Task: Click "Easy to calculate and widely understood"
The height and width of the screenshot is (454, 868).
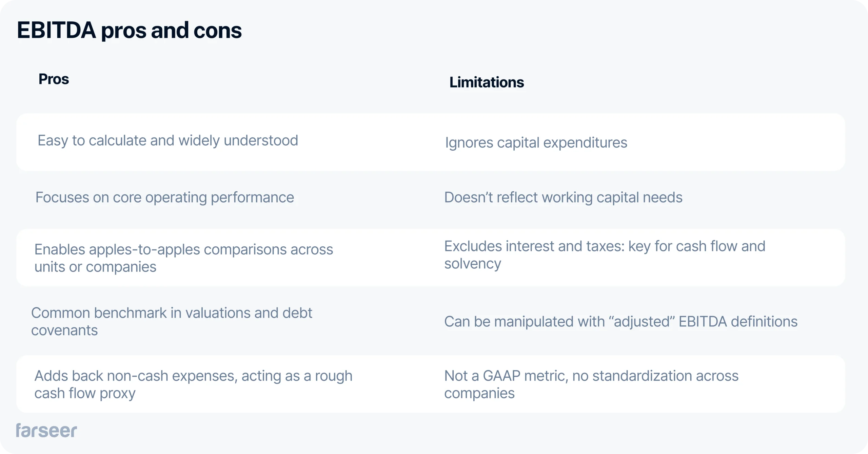Action: (x=168, y=140)
